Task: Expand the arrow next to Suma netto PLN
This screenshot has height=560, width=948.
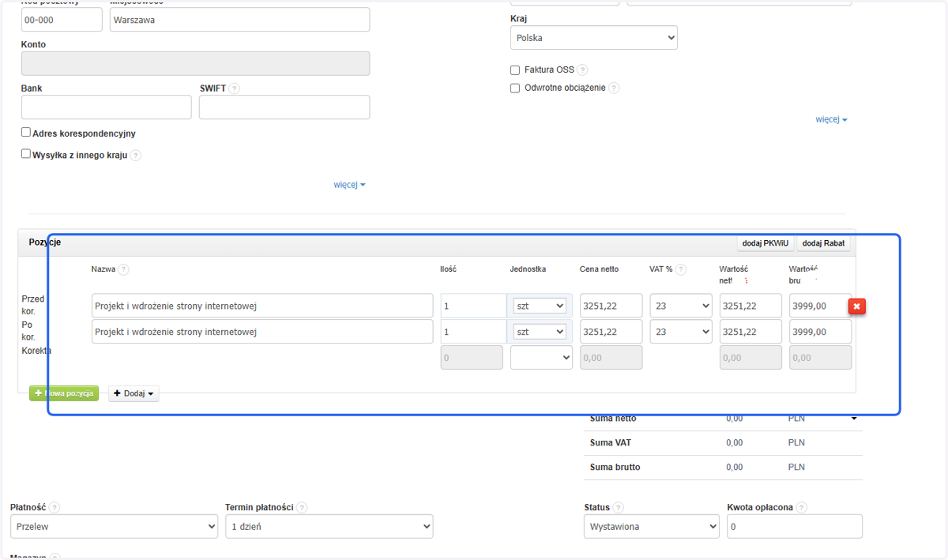Action: pyautogui.click(x=854, y=419)
